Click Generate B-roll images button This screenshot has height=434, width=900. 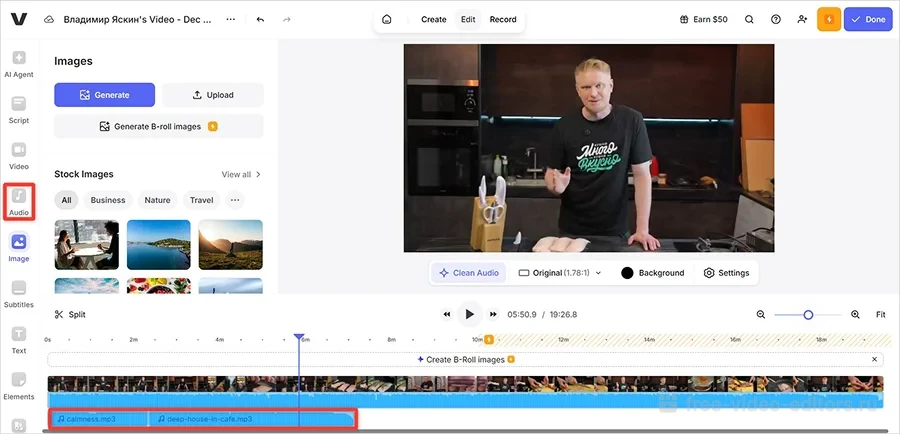pos(159,126)
